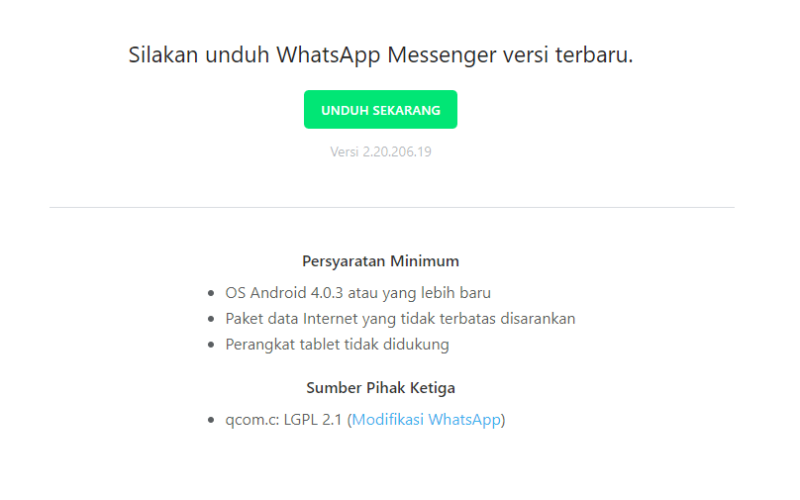The image size is (800, 500).
Task: Click the Persyaratan Minimum heading
Action: pyautogui.click(x=381, y=261)
